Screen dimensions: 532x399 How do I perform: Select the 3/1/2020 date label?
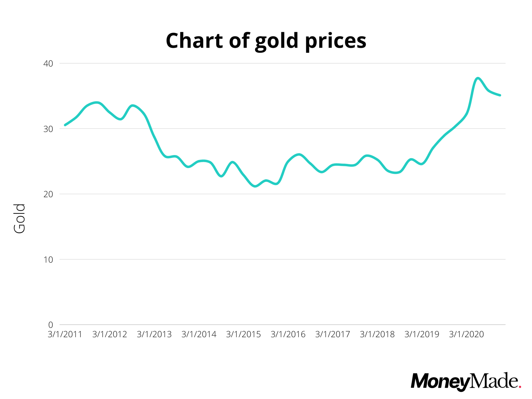[x=466, y=334]
